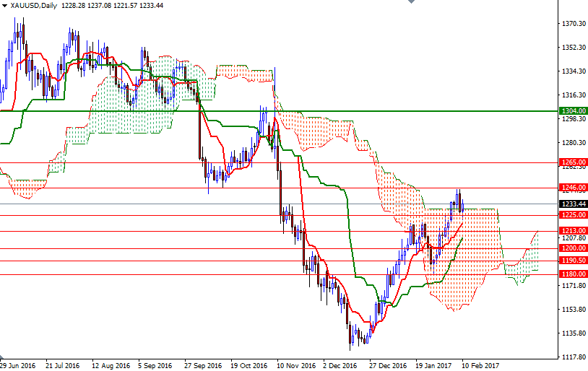Screen dimensions: 588x371
Task: Click the 1117.80 value on the price scale
Action: pos(573,357)
